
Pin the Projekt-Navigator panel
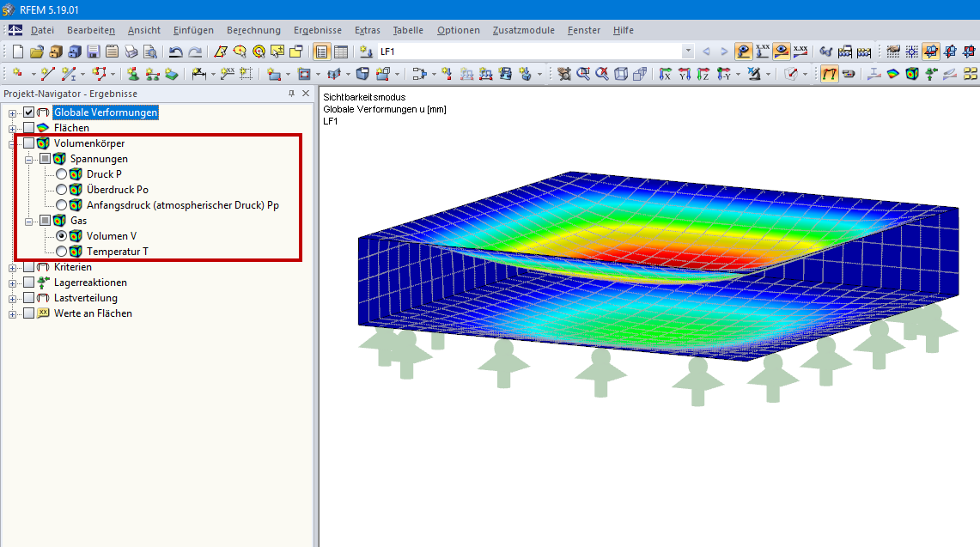point(291,93)
